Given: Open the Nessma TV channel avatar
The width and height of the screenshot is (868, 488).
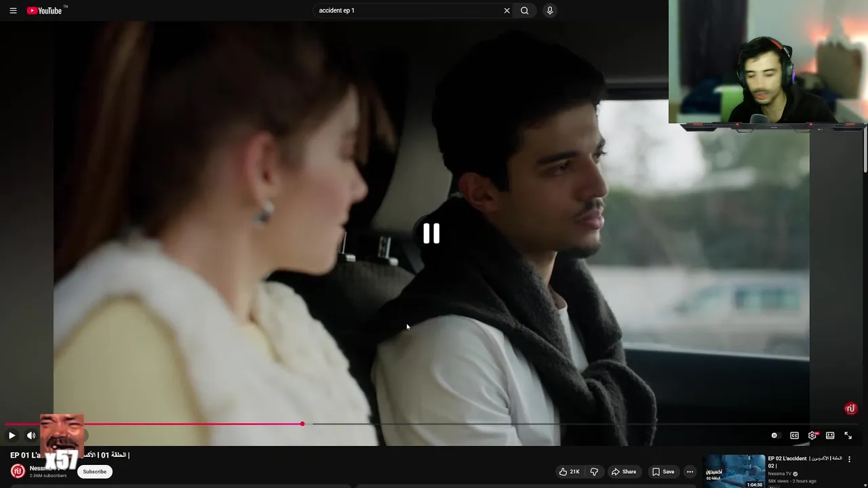Looking at the screenshot, I should (18, 471).
